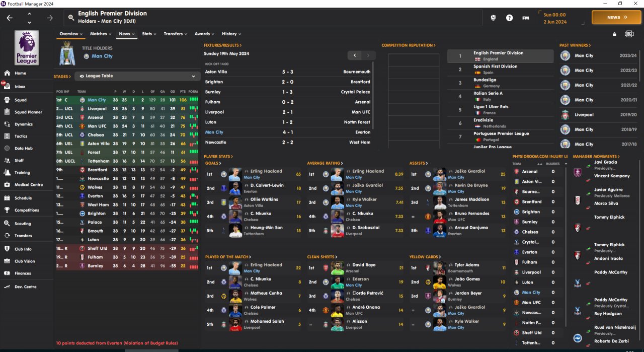This screenshot has width=644, height=352.
Task: Click the world globe icon in top bar
Action: pos(494,18)
